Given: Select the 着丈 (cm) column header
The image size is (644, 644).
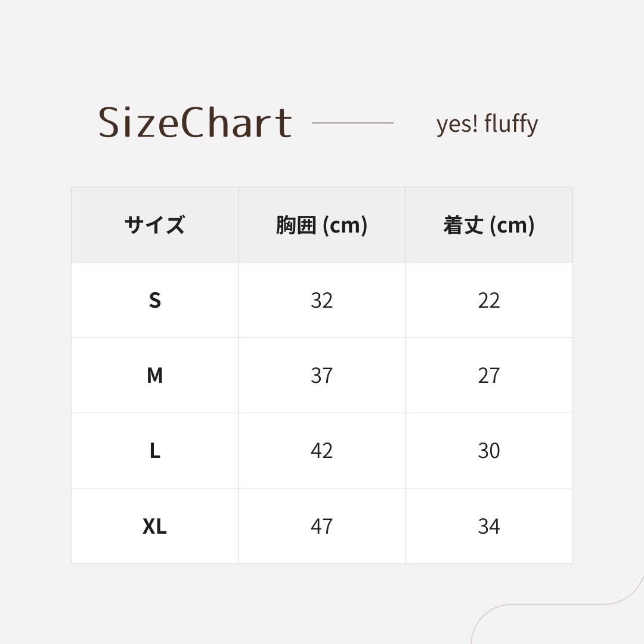Looking at the screenshot, I should (x=488, y=225).
